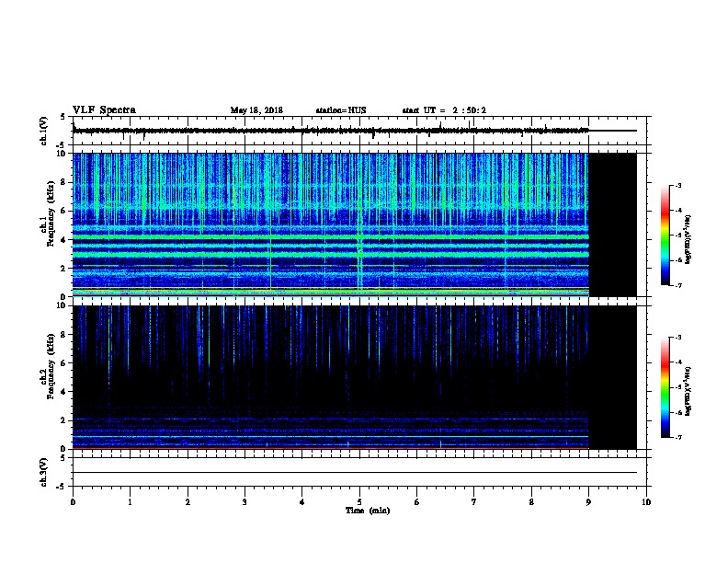Click the flat ch.3 voltage trace

pyautogui.click(x=355, y=473)
